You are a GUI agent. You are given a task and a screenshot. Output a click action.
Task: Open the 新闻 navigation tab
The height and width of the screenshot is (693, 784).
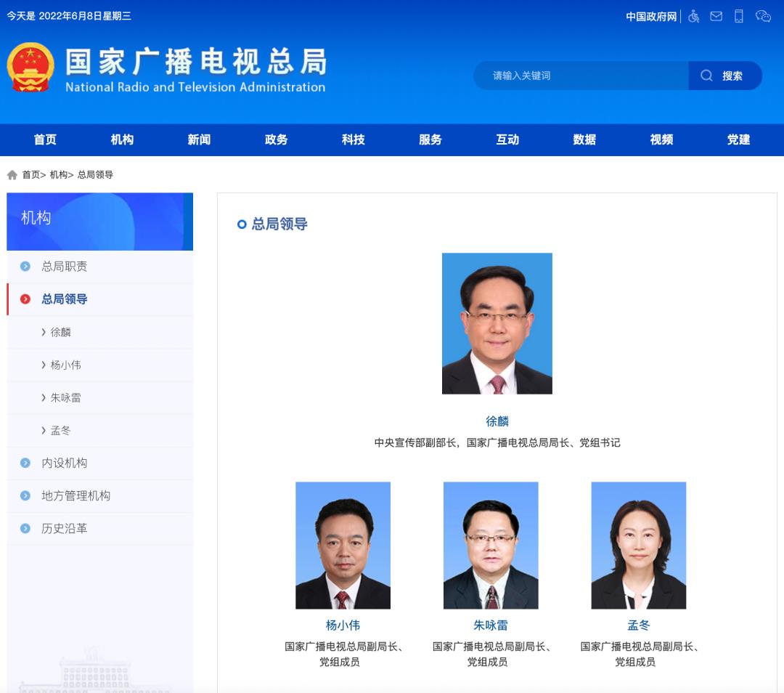point(199,139)
